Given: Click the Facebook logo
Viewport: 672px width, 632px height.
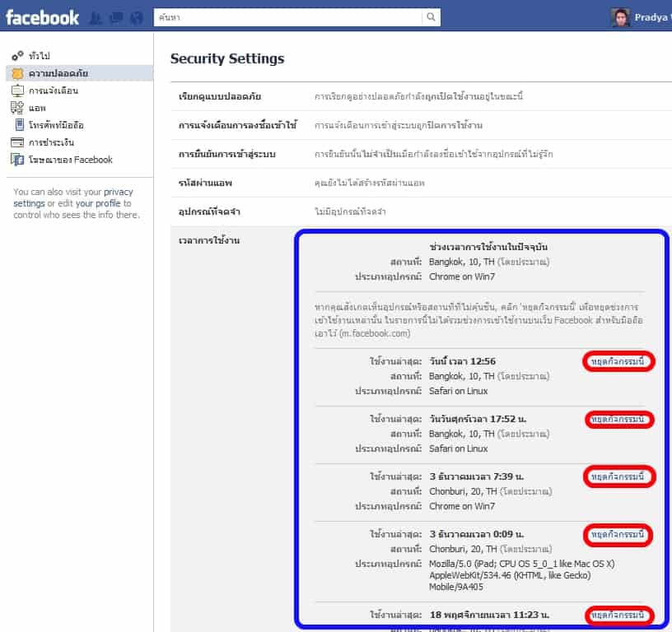Looking at the screenshot, I should coord(43,17).
